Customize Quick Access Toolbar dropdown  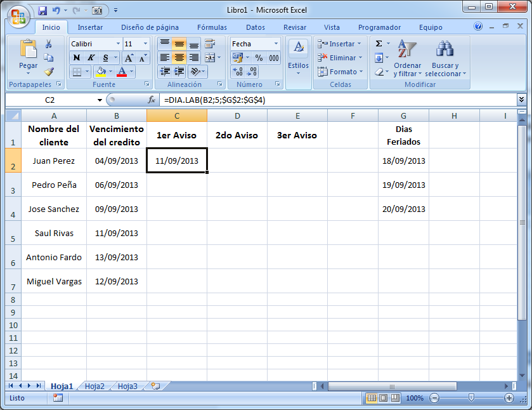tap(115, 10)
